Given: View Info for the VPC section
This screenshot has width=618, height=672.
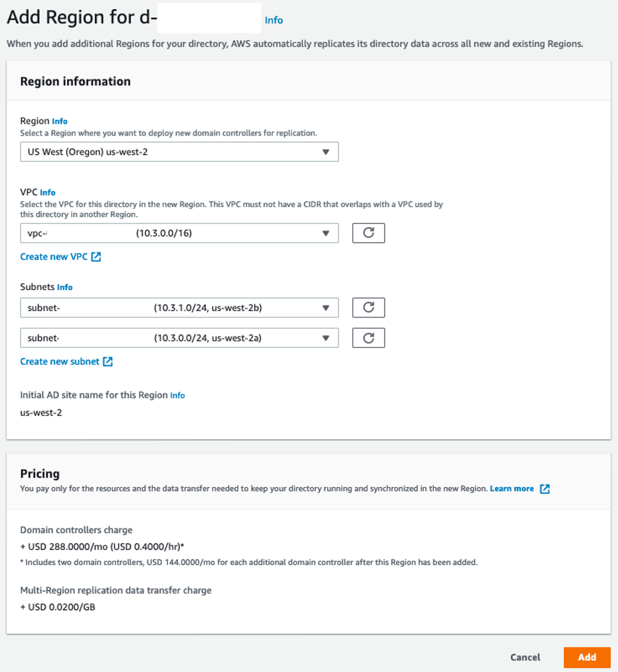Looking at the screenshot, I should 48,192.
